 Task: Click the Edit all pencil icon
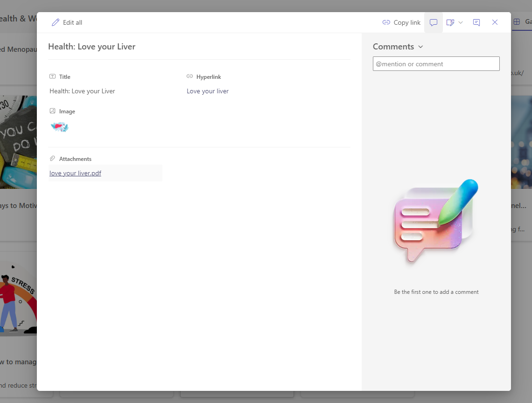[x=56, y=22]
